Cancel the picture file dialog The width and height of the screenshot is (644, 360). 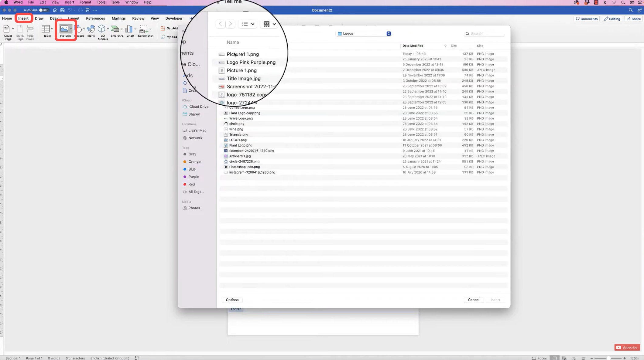474,300
